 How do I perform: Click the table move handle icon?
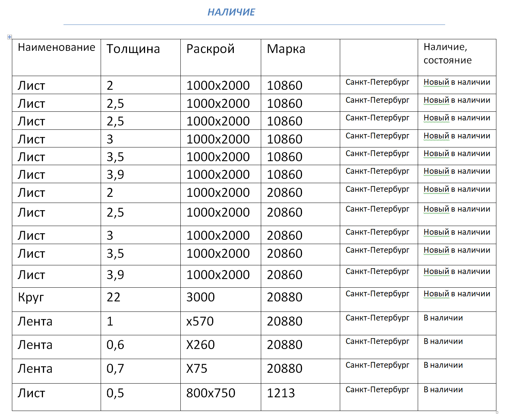click(9, 37)
